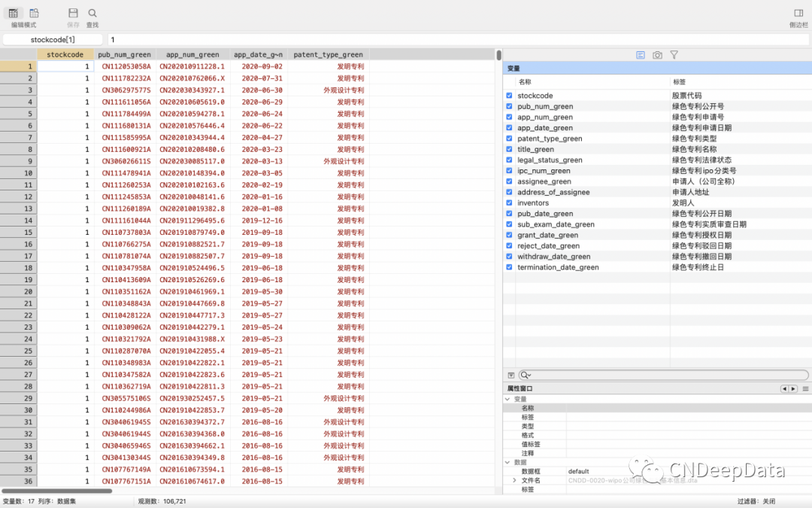Image resolution: width=812 pixels, height=508 pixels.
Task: Click the cell reference field stockcode[1]
Action: pyautogui.click(x=53, y=39)
